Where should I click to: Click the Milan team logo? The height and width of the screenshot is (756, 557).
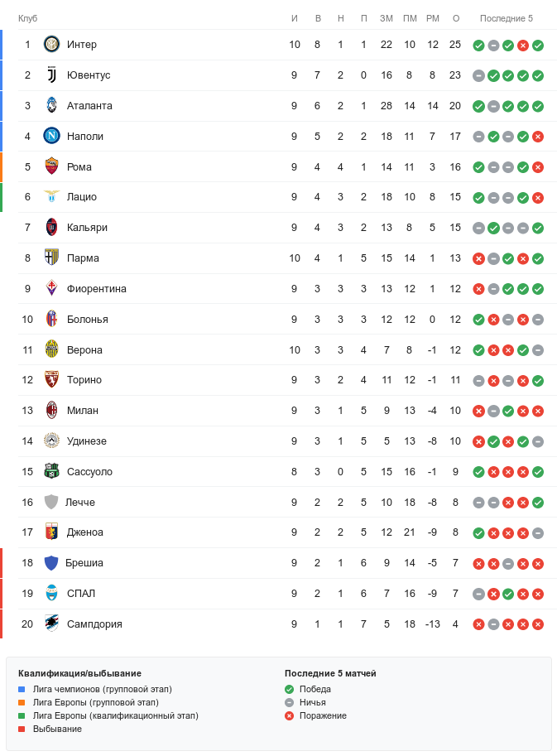click(x=52, y=411)
